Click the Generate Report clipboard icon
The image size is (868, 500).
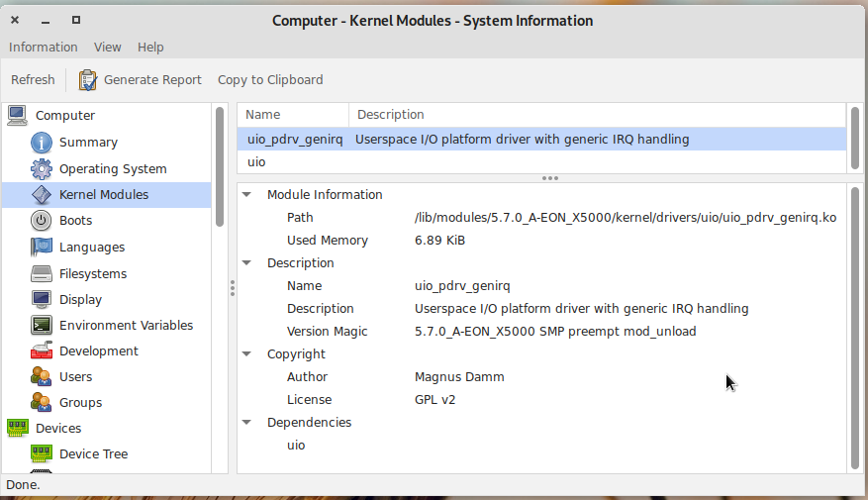pos(88,80)
